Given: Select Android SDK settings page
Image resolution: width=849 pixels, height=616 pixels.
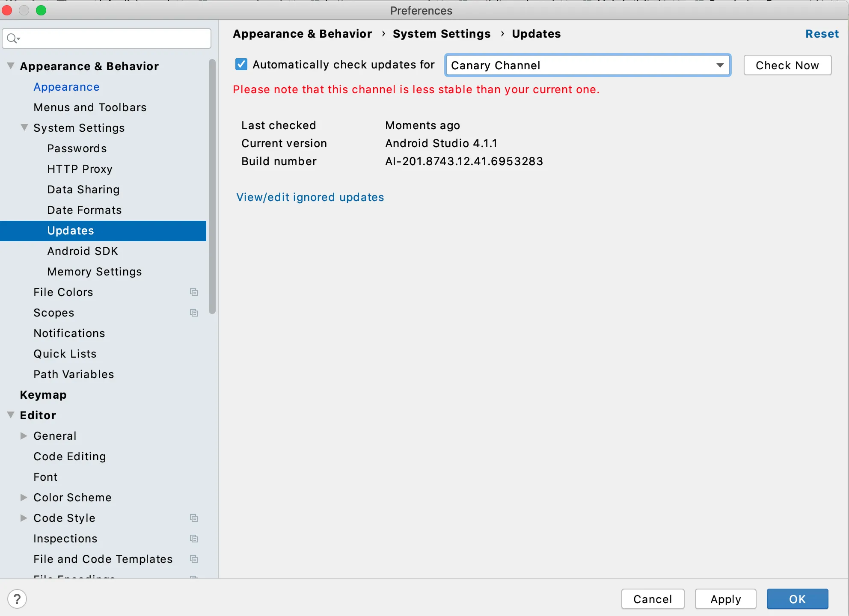Looking at the screenshot, I should (x=83, y=251).
